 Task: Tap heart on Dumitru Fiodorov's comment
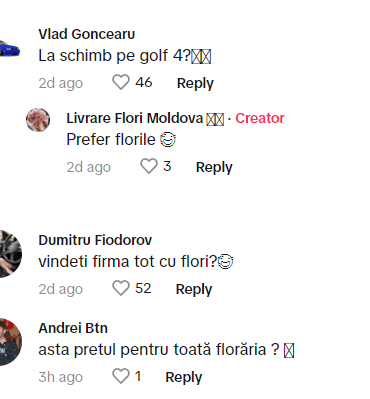coord(121,288)
